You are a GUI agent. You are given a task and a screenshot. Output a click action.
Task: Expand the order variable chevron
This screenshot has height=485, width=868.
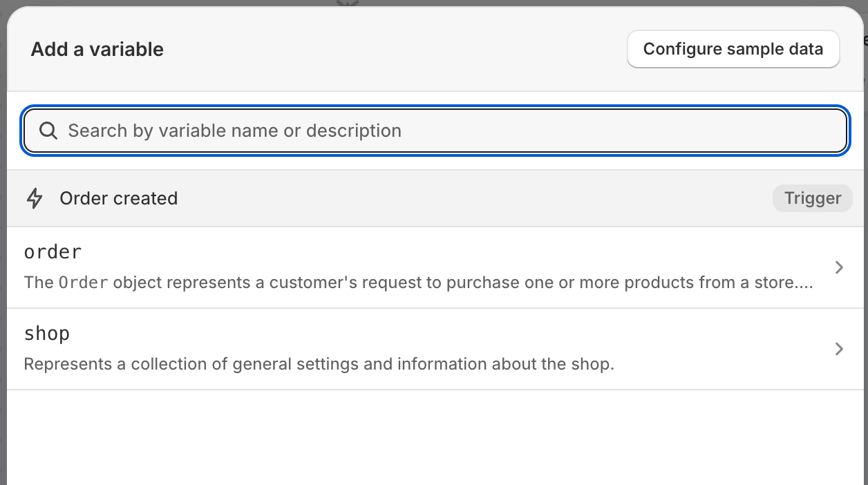point(839,267)
